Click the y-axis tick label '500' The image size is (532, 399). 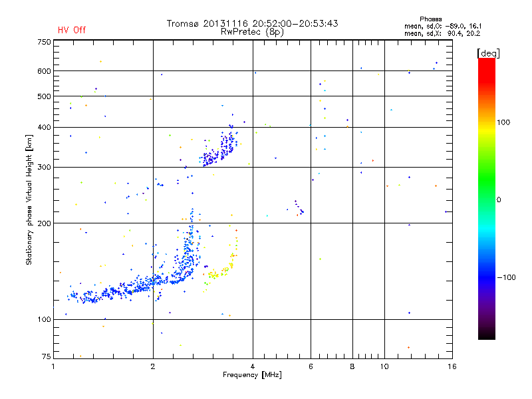44,96
